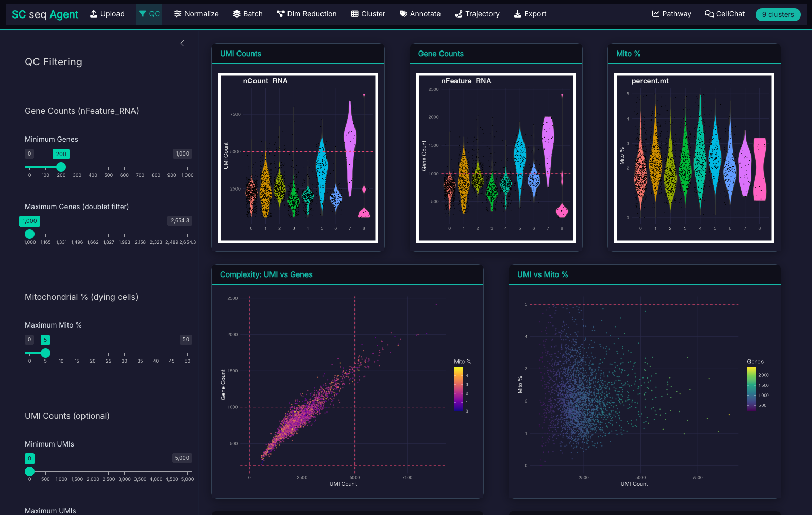Click the nFeature_RNA violin plot image
Image resolution: width=812 pixels, height=515 pixels.
coord(496,158)
